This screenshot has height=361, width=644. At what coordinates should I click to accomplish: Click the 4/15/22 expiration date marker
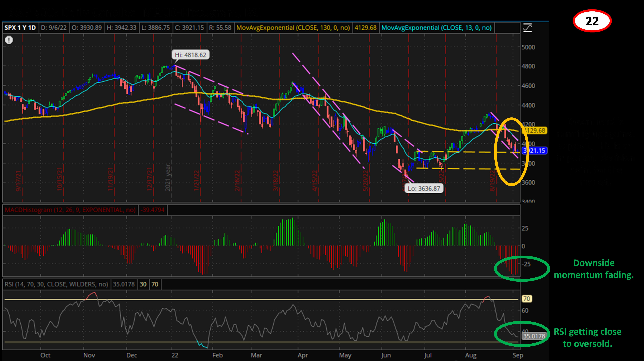[x=315, y=181]
